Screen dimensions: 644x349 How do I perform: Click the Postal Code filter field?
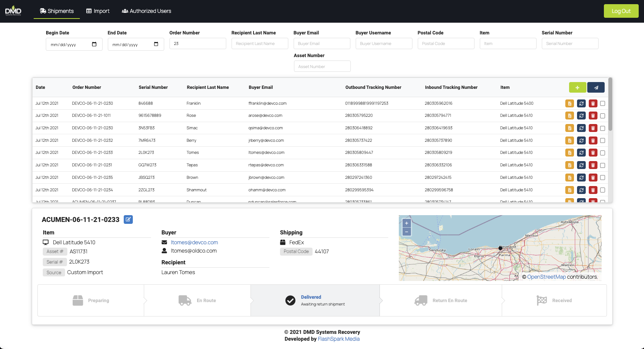446,43
